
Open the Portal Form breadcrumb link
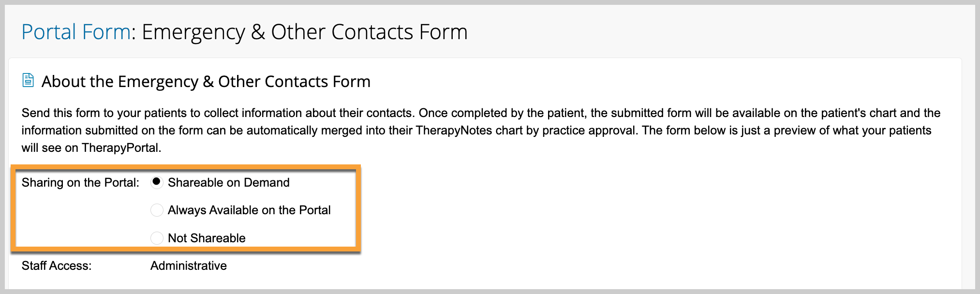(x=76, y=32)
